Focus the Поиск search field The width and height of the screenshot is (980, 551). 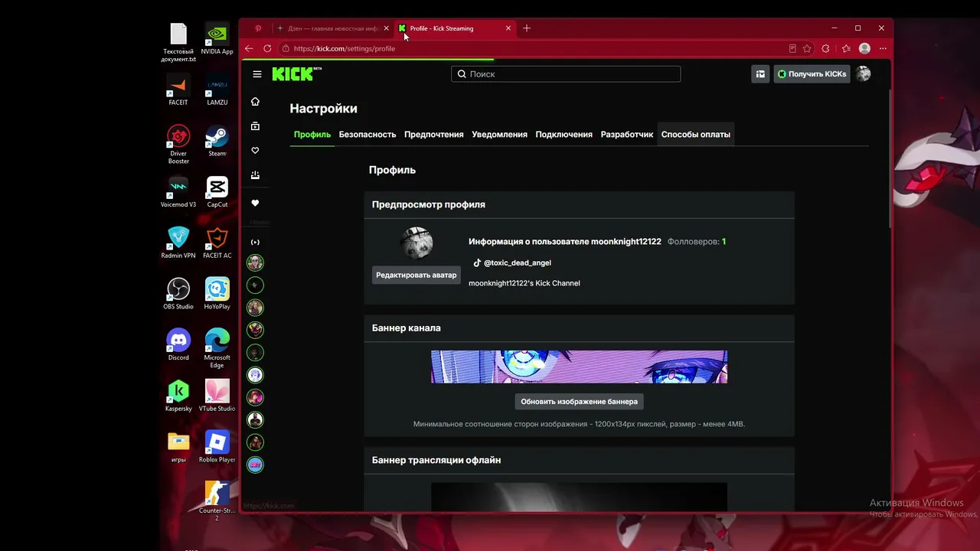[566, 74]
